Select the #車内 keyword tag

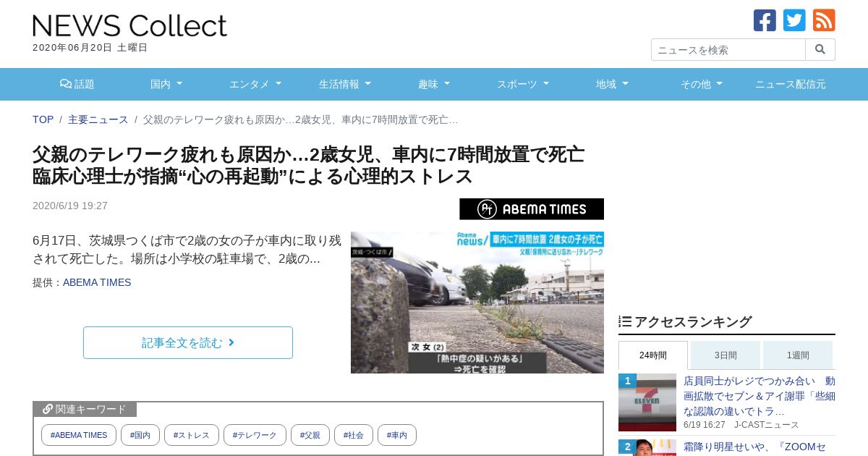pyautogui.click(x=397, y=435)
